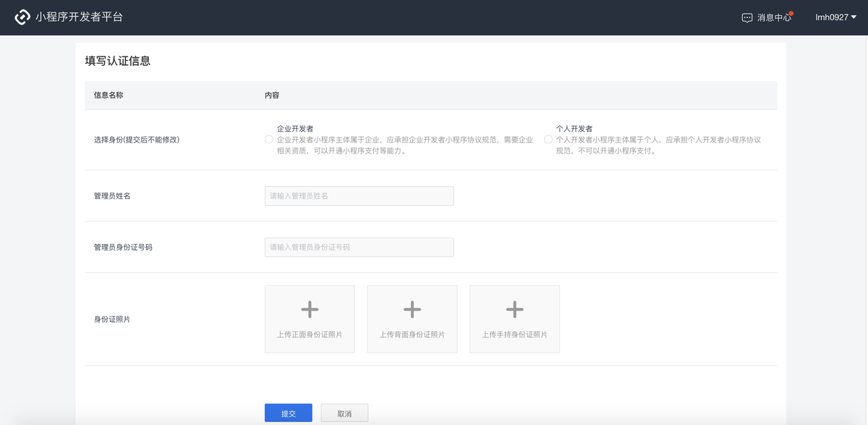Select the 企业开发者 radio button

click(x=269, y=140)
